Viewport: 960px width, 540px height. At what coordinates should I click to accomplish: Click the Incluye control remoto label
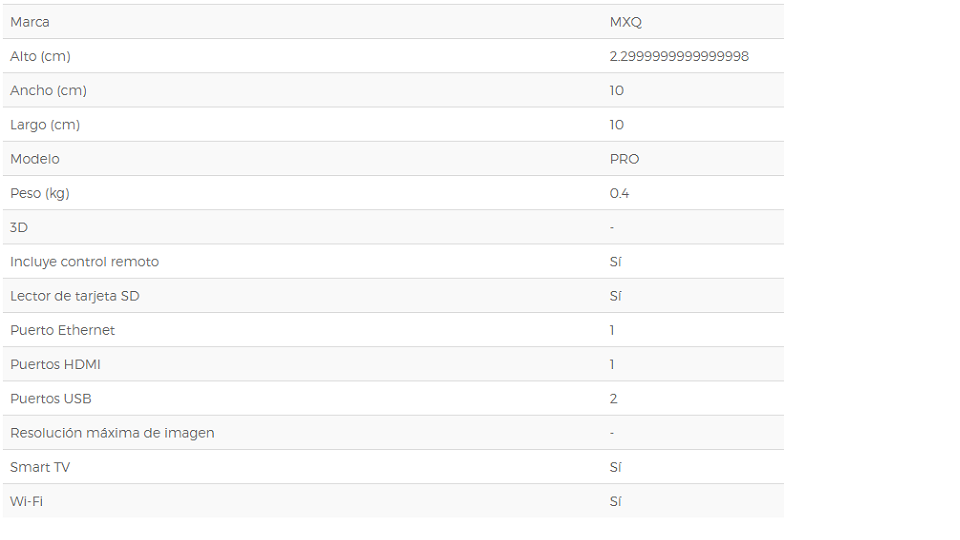point(84,262)
